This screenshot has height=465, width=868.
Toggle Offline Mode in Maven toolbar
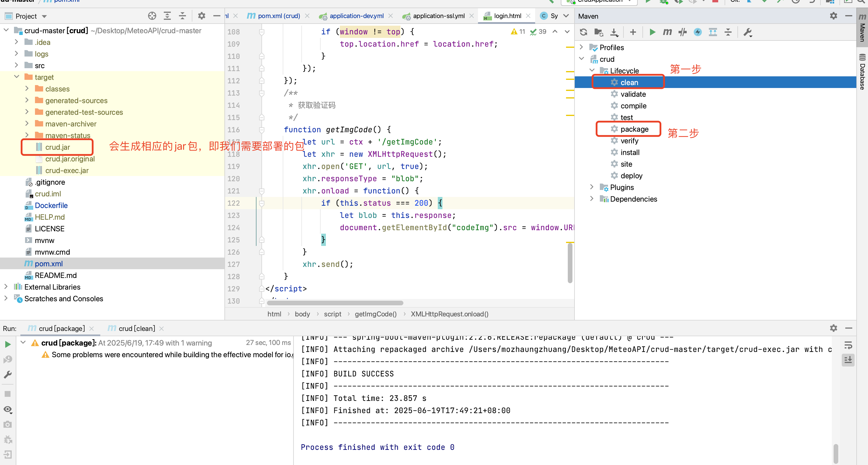[682, 32]
